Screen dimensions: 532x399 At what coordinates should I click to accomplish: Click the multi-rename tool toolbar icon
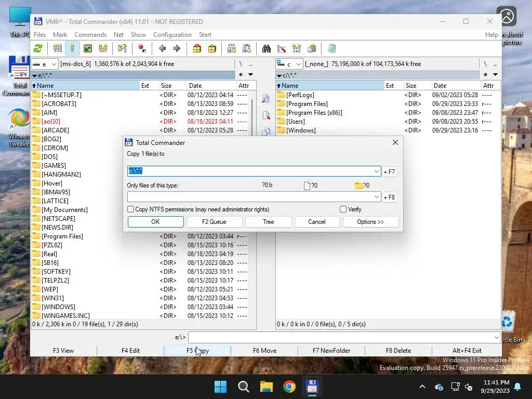pos(282,48)
